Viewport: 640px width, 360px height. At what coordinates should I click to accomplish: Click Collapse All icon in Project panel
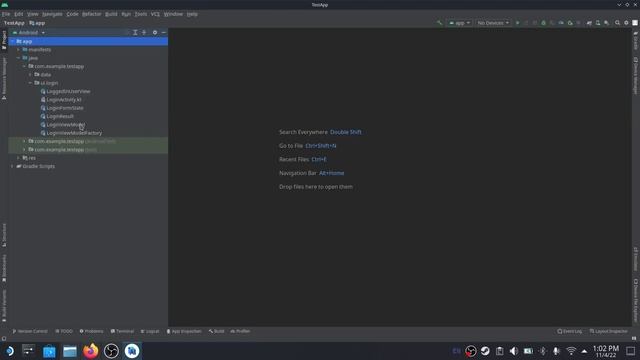[144, 32]
